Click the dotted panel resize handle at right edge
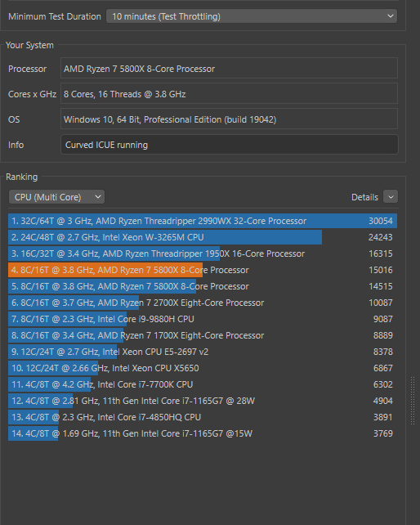Screen dimensions: 420x525 [x=413, y=402]
